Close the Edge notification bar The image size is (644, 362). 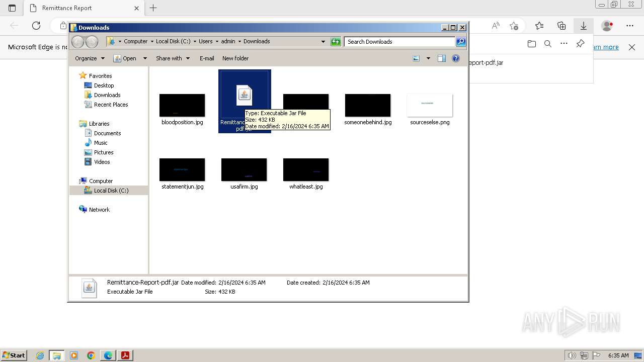pyautogui.click(x=632, y=47)
